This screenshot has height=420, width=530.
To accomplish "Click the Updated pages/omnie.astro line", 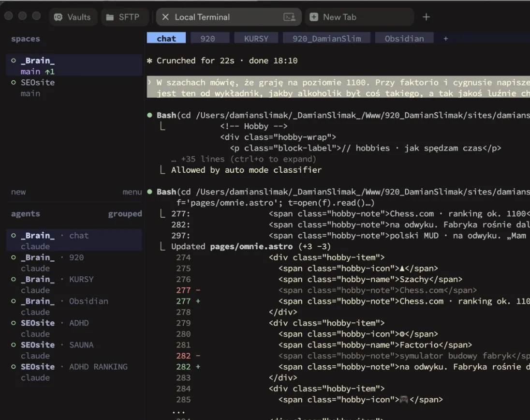I will (251, 246).
